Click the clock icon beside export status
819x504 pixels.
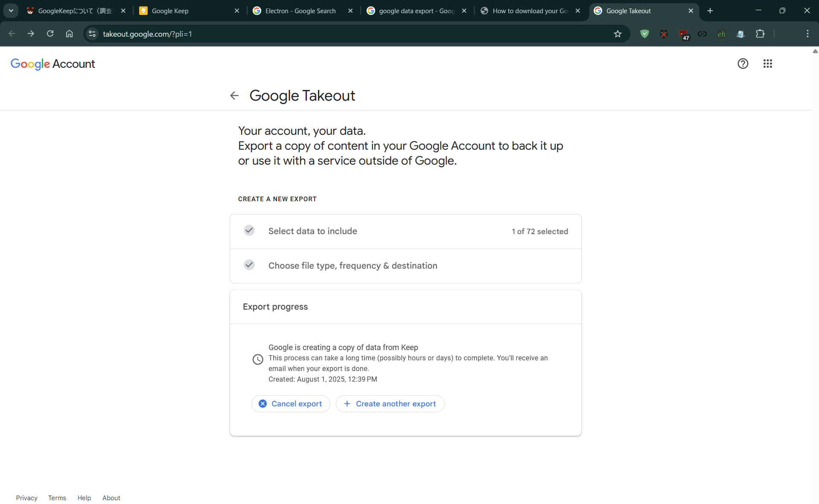click(x=258, y=359)
